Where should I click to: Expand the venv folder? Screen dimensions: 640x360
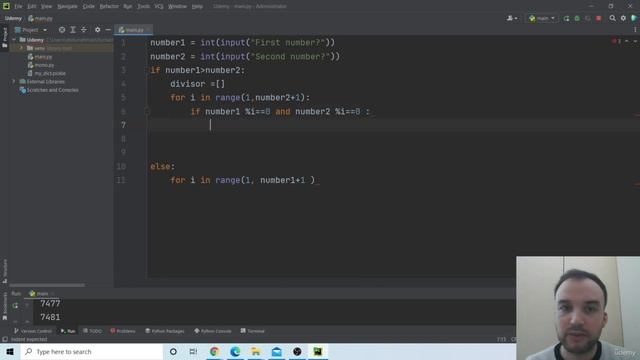pyautogui.click(x=22, y=48)
